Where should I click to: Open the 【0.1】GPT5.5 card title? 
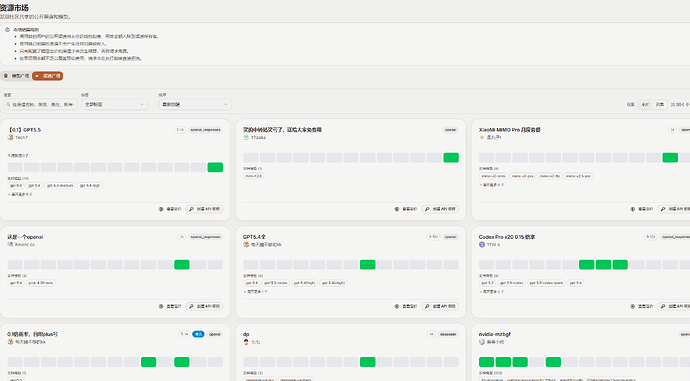pos(24,130)
